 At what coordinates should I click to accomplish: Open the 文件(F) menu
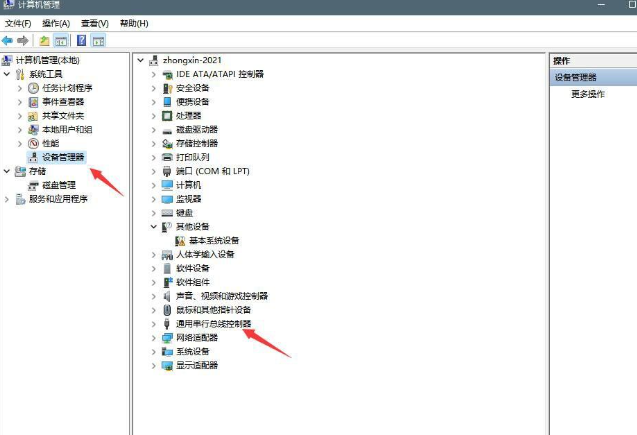coord(18,24)
